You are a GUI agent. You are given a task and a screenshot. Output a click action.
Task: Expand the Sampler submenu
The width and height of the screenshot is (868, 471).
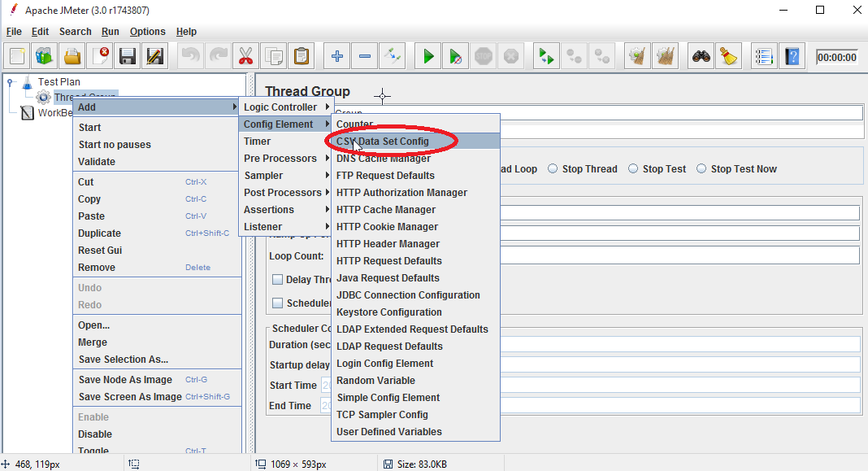[285, 176]
